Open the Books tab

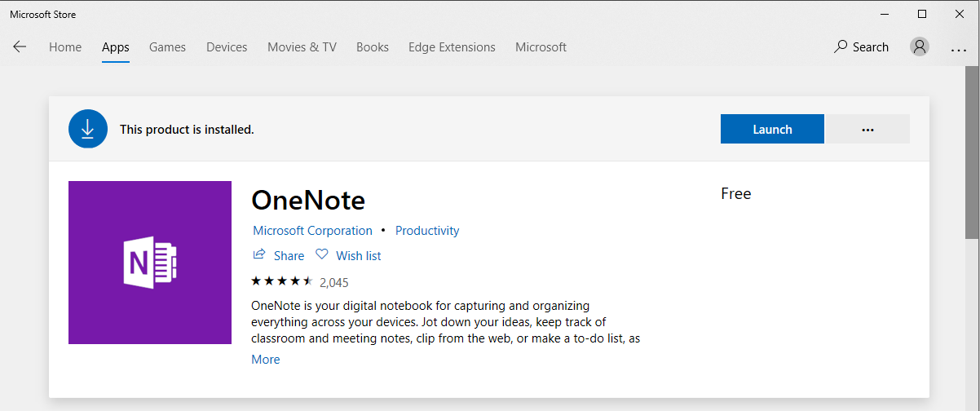coord(373,47)
